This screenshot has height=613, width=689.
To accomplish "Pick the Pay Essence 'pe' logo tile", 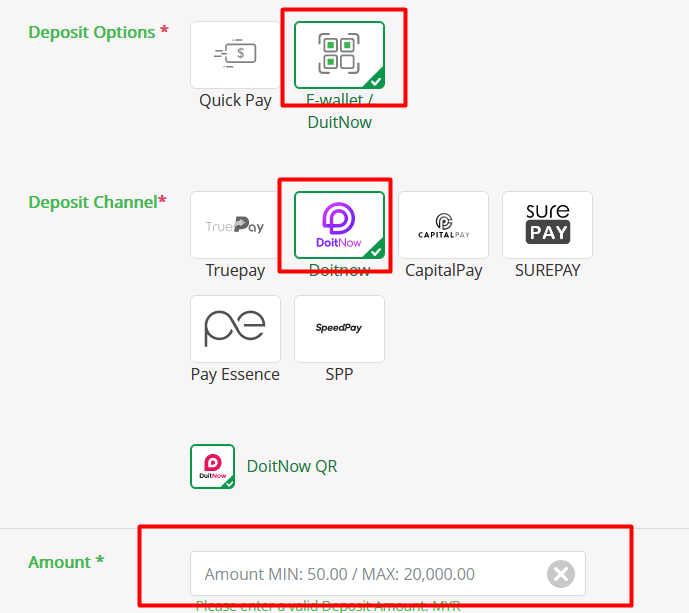I will (235, 329).
